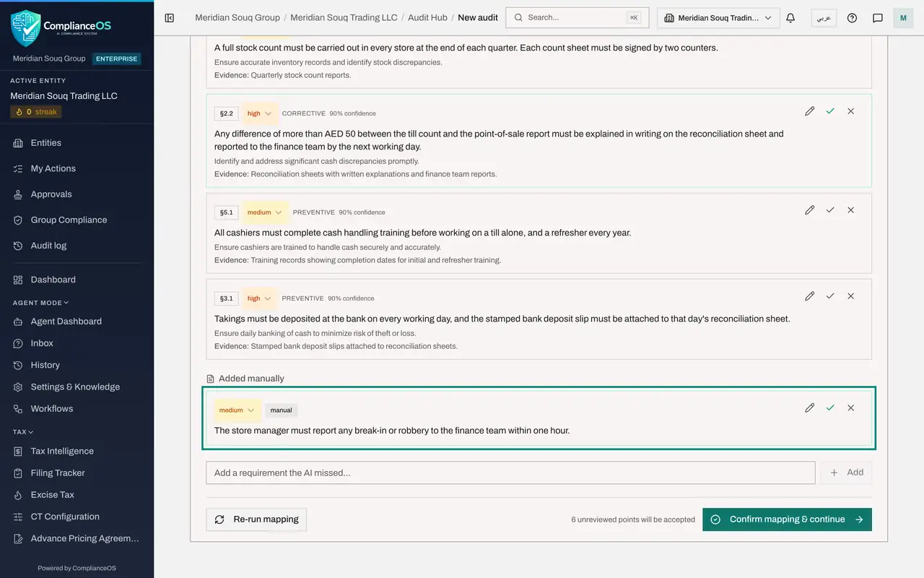Focus the Add a requirement input field
Image resolution: width=924 pixels, height=578 pixels.
click(x=510, y=473)
